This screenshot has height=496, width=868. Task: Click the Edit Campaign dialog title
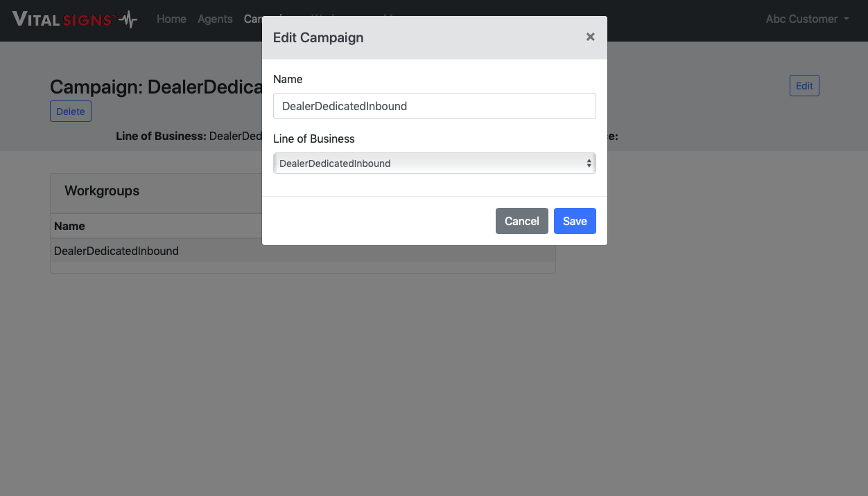coord(318,37)
